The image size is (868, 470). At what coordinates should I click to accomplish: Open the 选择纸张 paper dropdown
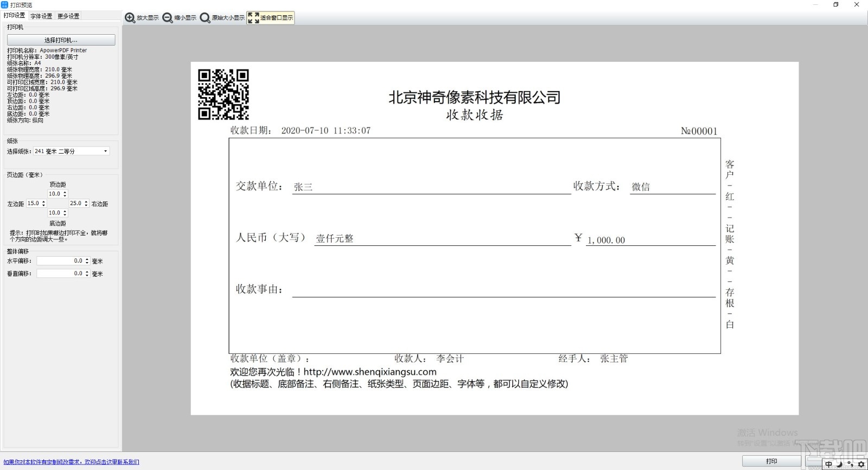[72, 151]
